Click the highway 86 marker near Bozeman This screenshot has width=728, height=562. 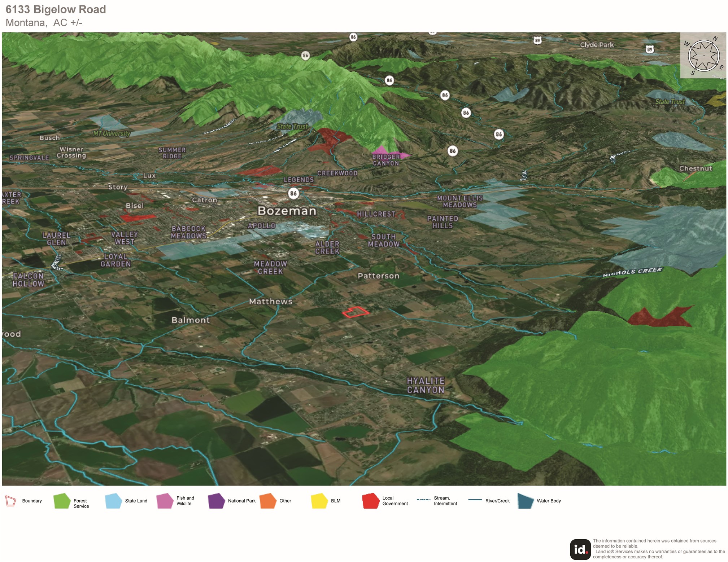(x=293, y=193)
